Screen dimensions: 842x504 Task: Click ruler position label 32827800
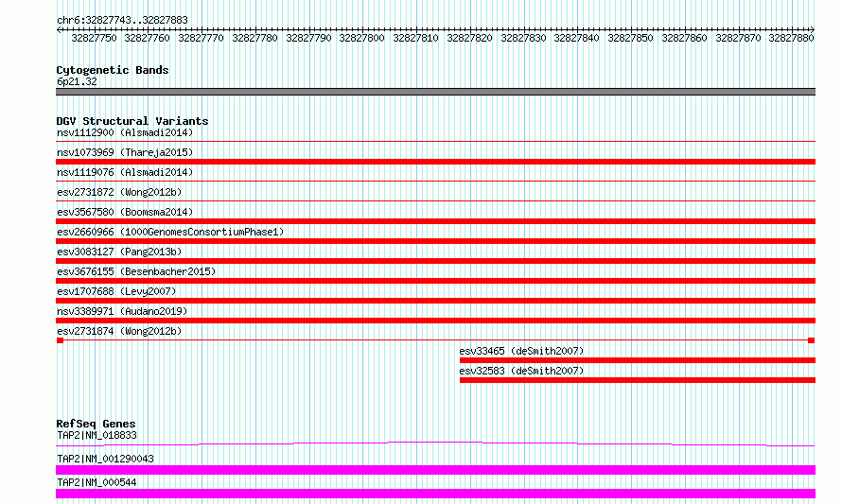362,38
